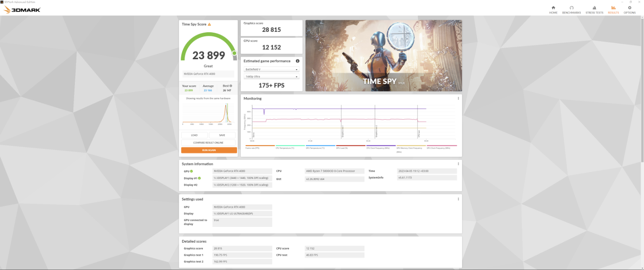The height and width of the screenshot is (270, 644).
Task: Open the Home section
Action: click(553, 10)
